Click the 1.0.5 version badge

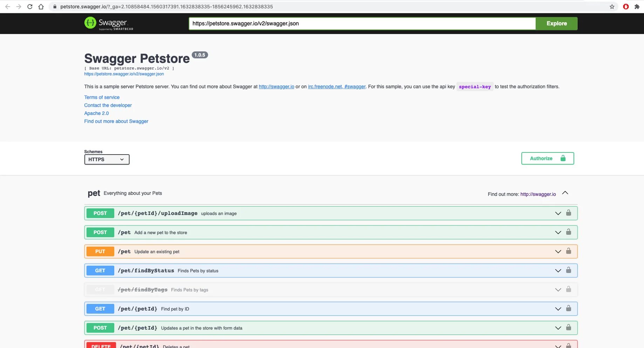(x=200, y=55)
